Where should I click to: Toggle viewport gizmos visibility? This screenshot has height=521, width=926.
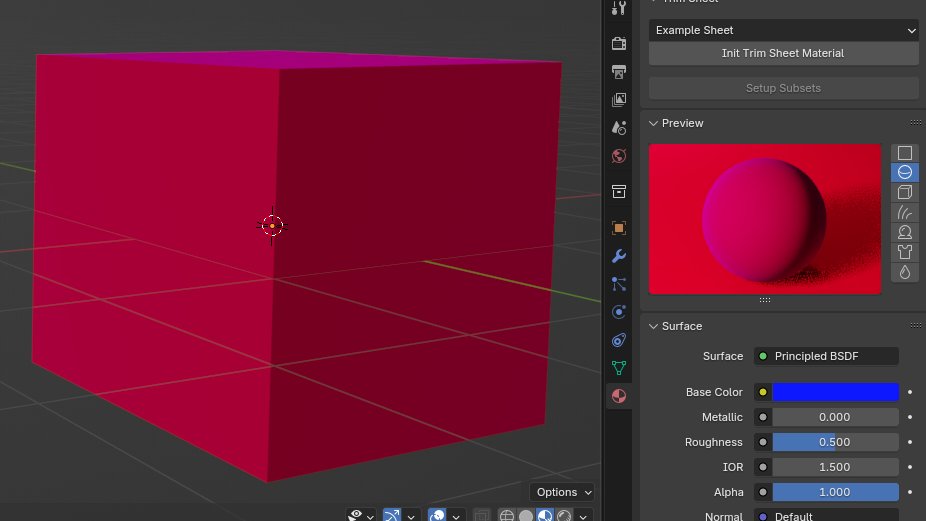[x=392, y=515]
